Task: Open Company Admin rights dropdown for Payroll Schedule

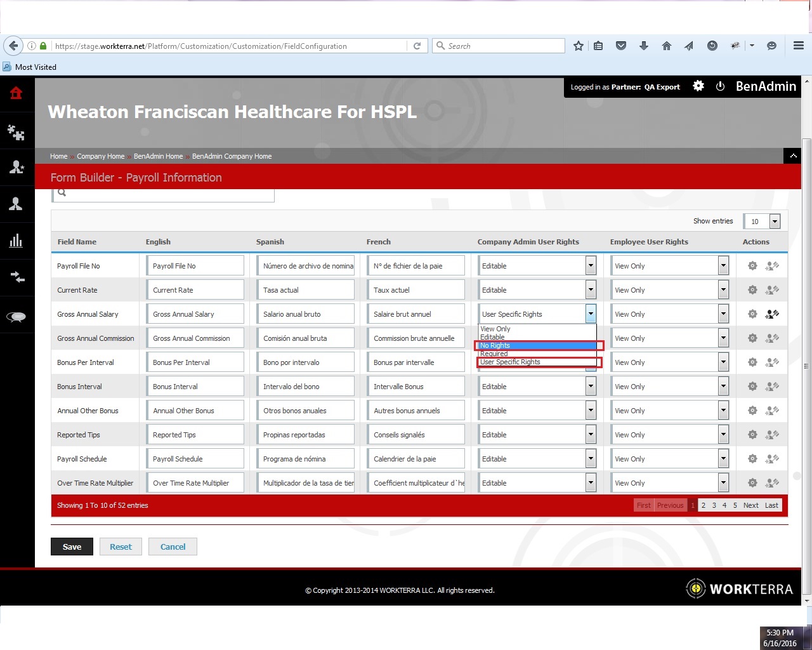Action: (x=537, y=459)
